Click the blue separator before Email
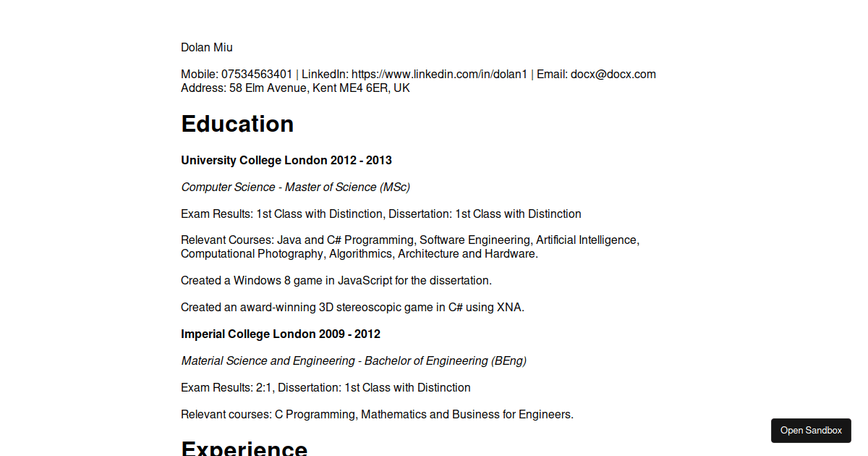The image size is (868, 456). 532,74
